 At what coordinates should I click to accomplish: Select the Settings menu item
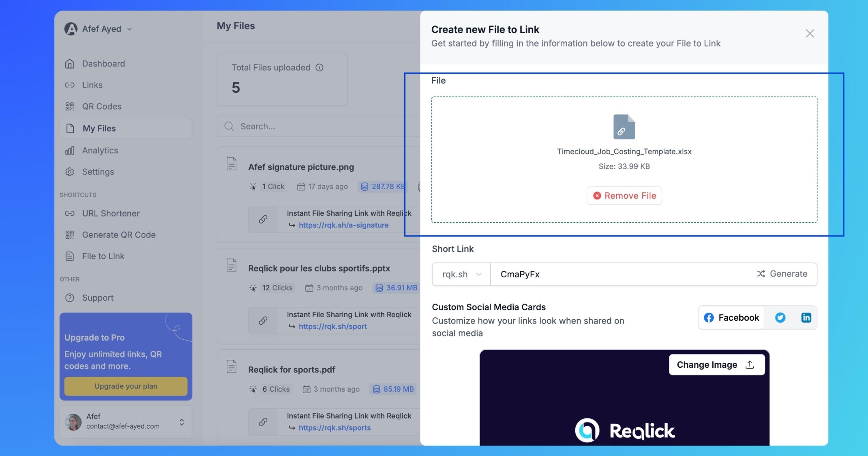point(98,172)
